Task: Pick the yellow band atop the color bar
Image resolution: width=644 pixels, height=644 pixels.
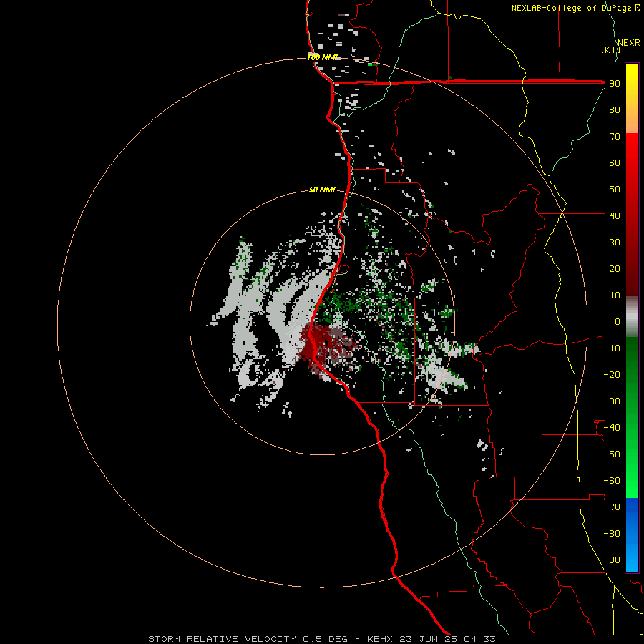Action: coord(632,99)
